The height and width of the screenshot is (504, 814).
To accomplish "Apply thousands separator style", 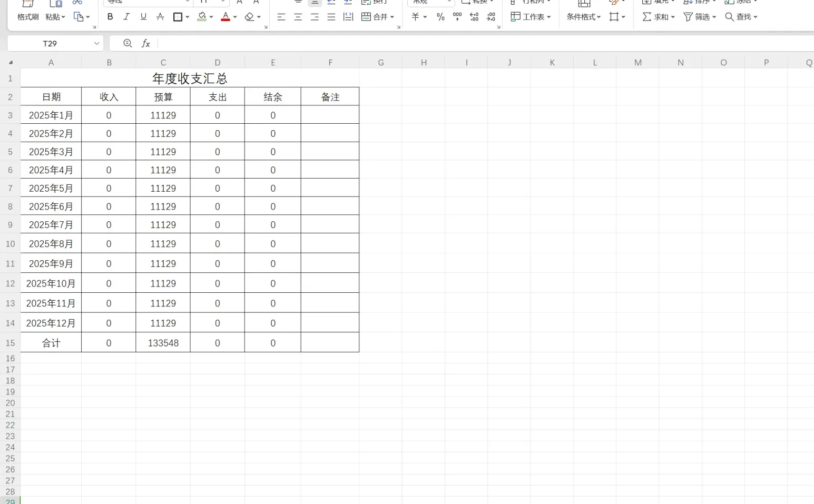I will [x=457, y=17].
